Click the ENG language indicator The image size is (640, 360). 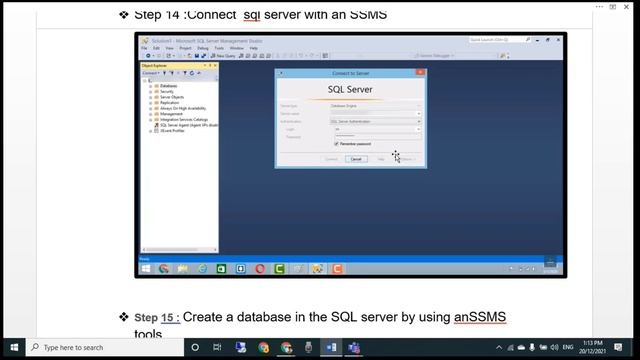coord(568,347)
